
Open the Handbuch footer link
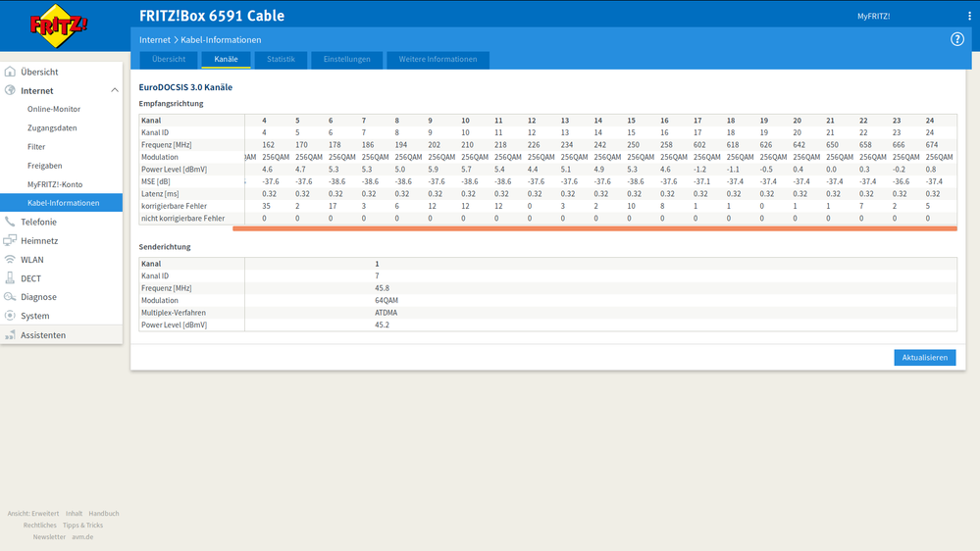[104, 514]
